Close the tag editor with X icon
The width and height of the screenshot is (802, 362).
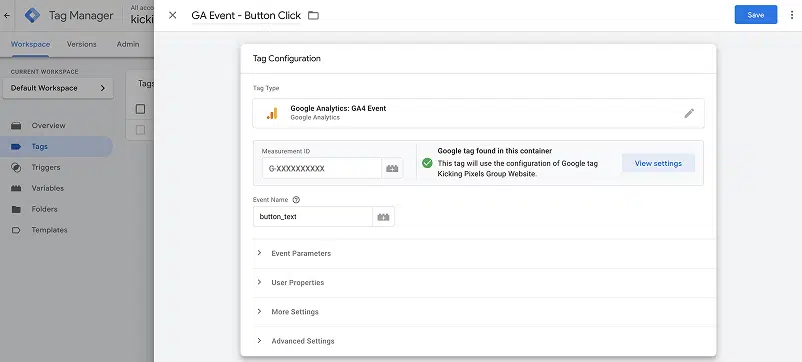point(173,15)
